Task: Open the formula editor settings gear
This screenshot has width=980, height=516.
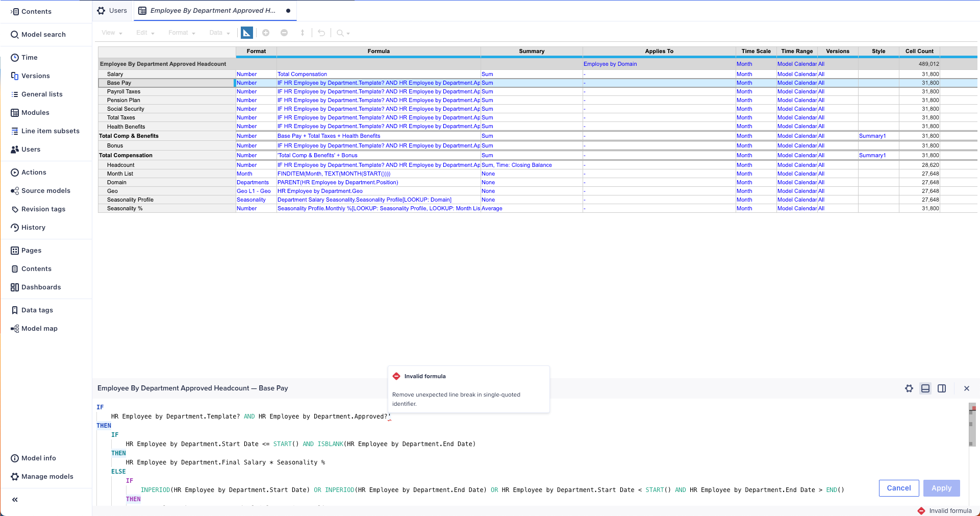Action: click(909, 388)
